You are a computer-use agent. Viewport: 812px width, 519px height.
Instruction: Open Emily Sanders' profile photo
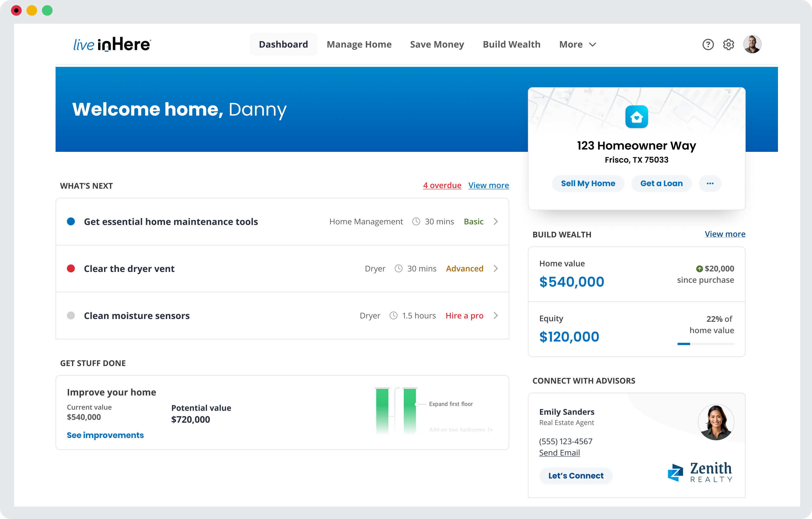716,422
